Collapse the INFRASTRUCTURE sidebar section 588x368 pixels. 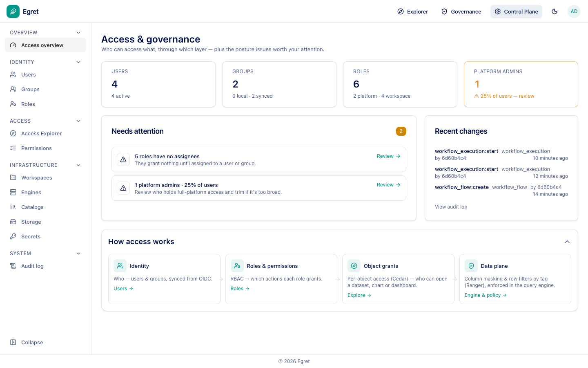(x=78, y=165)
